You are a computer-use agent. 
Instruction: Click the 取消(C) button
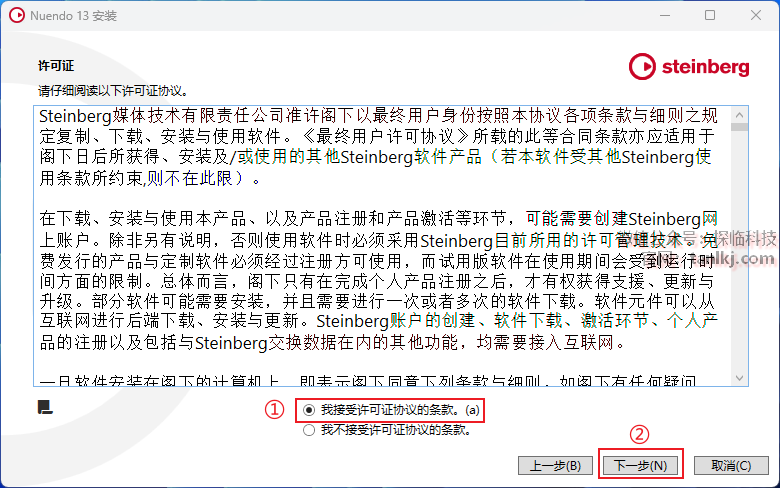pyautogui.click(x=731, y=466)
